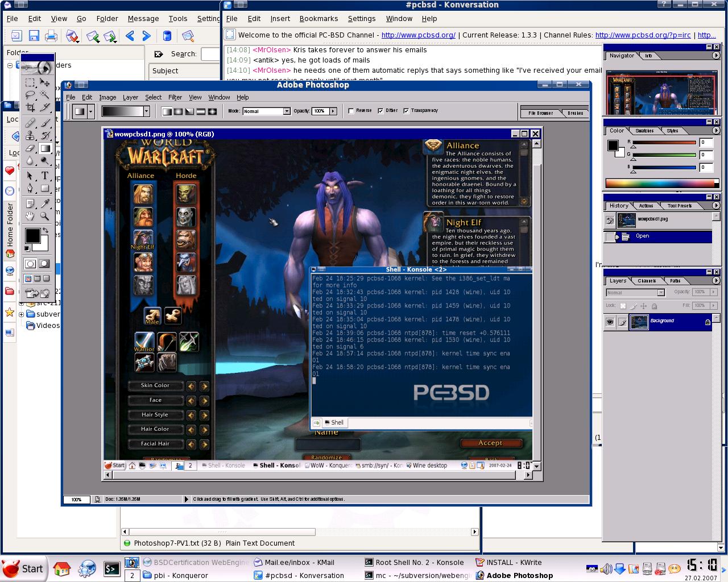Open the Layers panel flyout menu
728x582 pixels.
(715, 281)
